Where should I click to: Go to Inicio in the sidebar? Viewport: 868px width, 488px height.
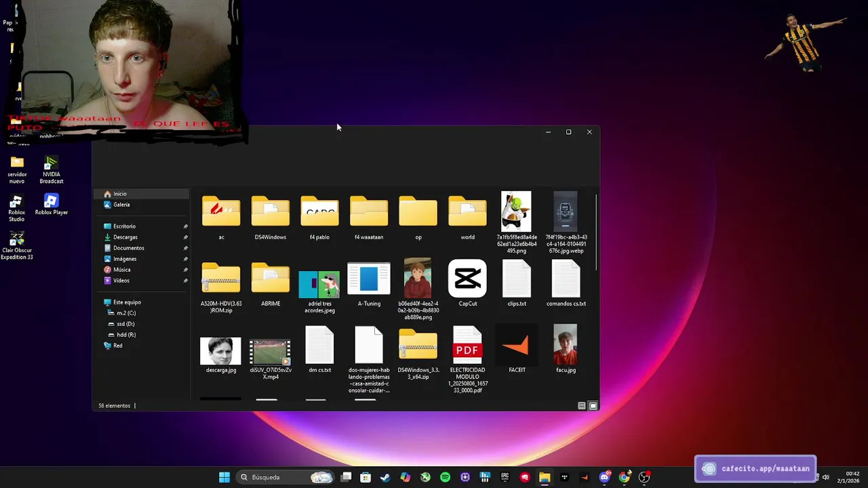tap(141, 194)
